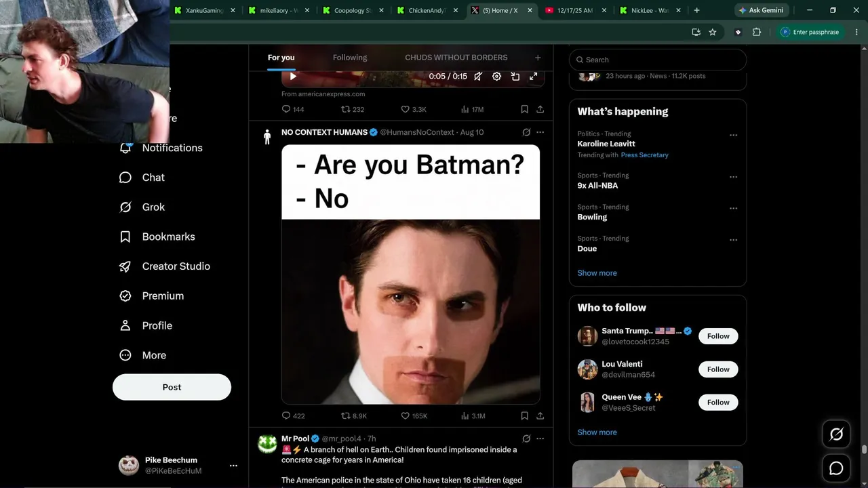Switch to the 12/17/25 AM YouTube tab
Viewport: 868px width, 488px height.
click(576, 10)
